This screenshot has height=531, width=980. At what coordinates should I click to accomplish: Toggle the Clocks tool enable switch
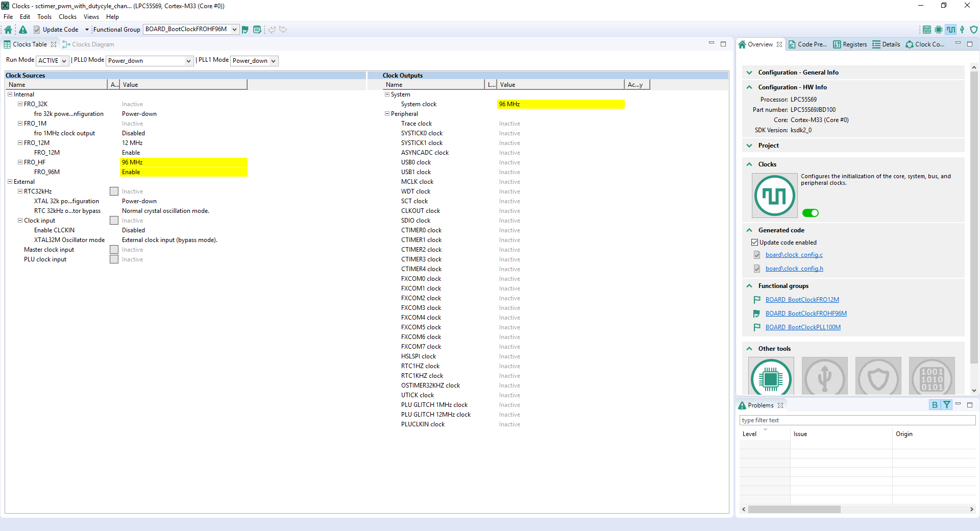point(810,213)
